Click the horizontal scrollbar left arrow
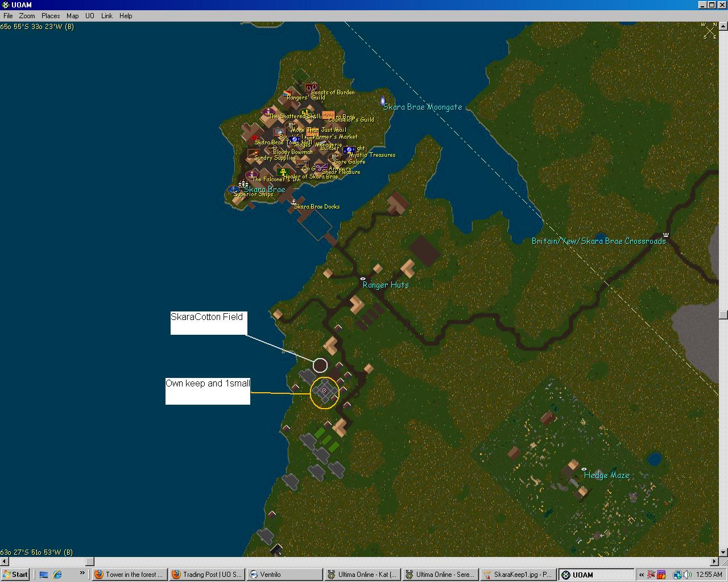The width and height of the screenshot is (728, 582). coord(4,562)
